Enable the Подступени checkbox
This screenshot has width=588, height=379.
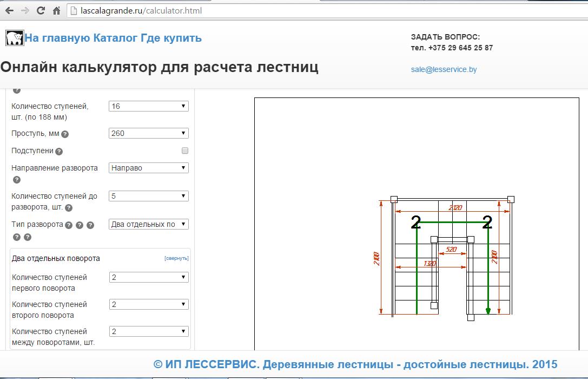[x=185, y=151]
